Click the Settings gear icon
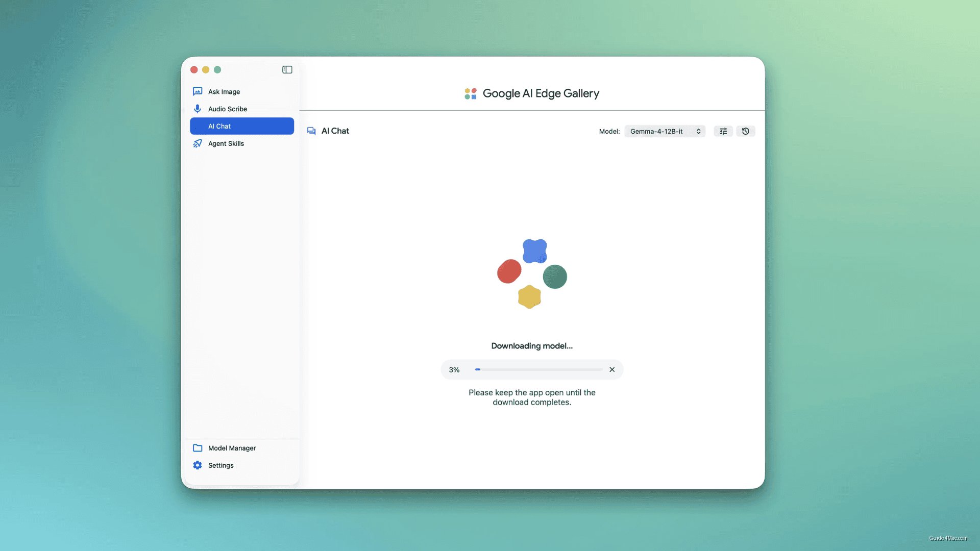This screenshot has height=551, width=980. (198, 466)
